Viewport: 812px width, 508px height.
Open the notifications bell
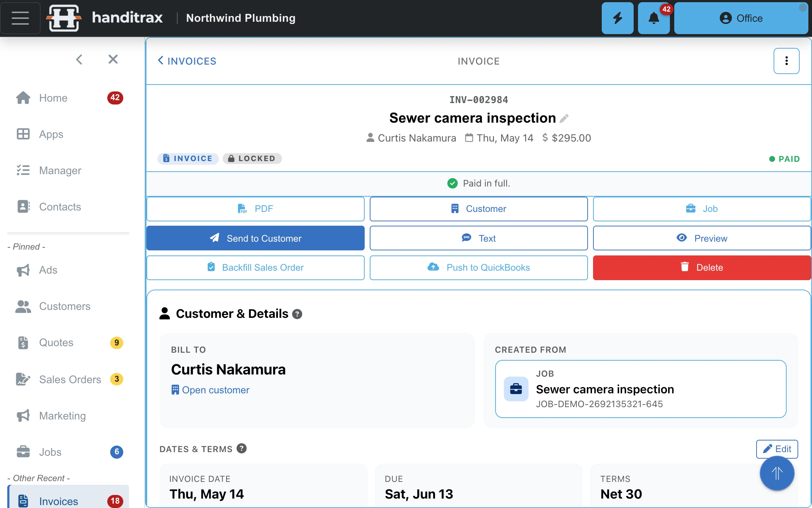[x=654, y=18]
